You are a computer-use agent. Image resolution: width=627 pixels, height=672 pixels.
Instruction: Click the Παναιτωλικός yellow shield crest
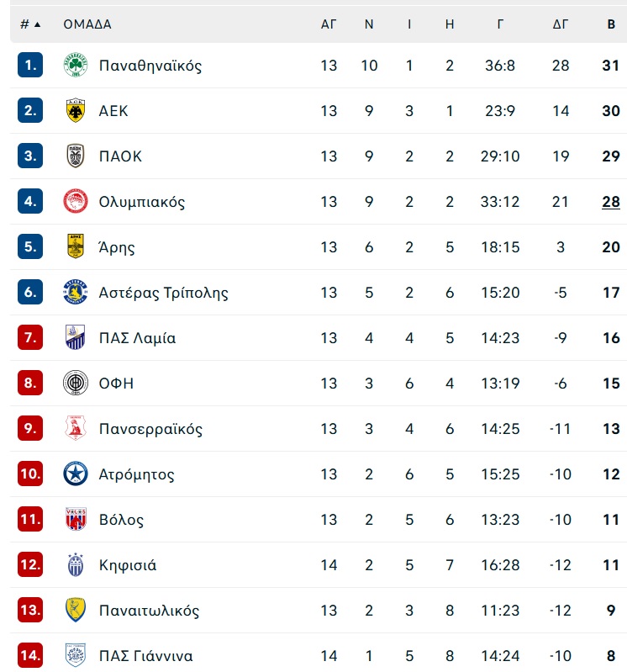pyautogui.click(x=76, y=610)
